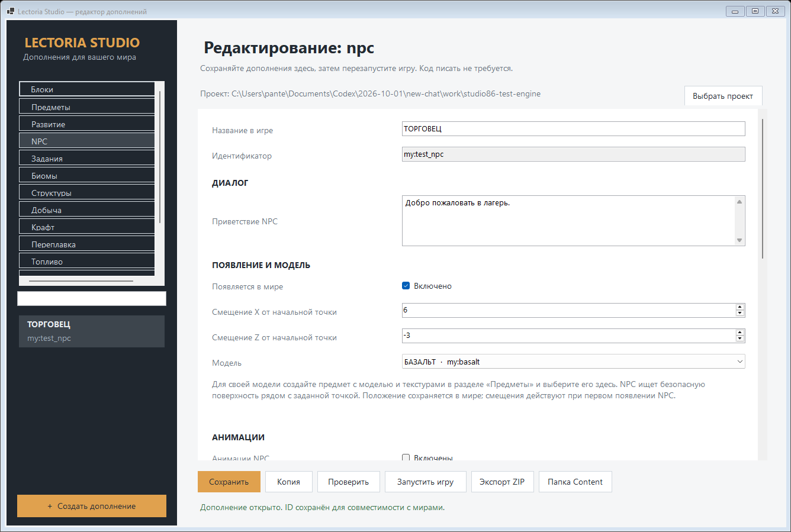791x532 pixels.
Task: Close the Lectoria Studio window
Action: [775, 11]
